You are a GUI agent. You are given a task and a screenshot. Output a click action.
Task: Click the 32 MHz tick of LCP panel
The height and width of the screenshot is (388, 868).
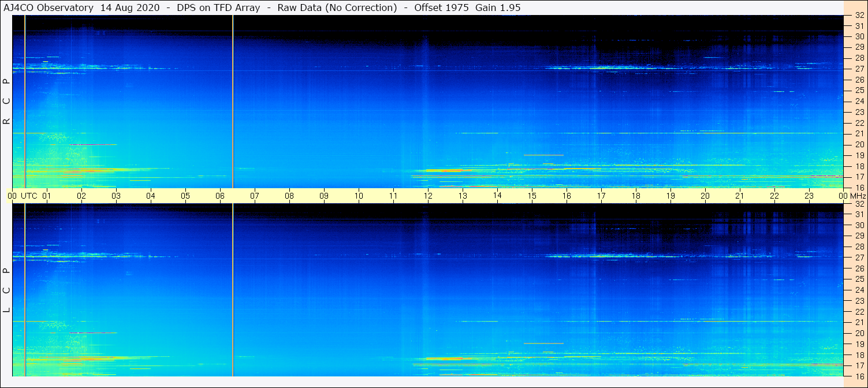[x=859, y=204]
